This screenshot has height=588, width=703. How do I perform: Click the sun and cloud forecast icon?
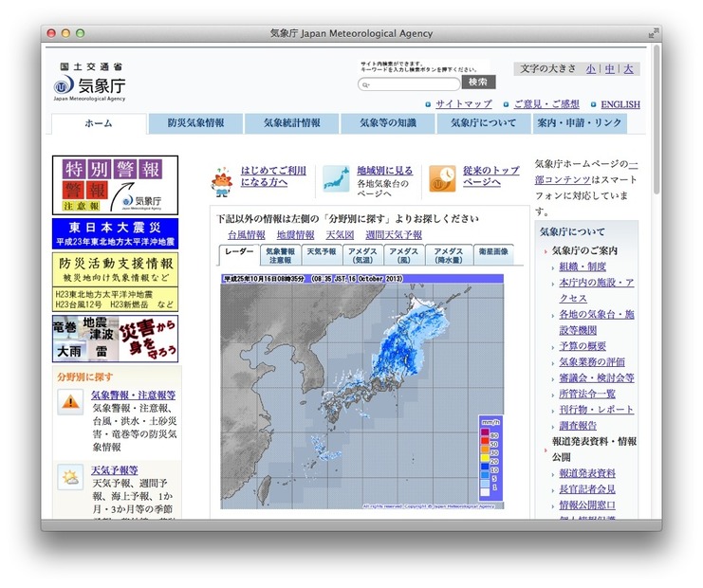point(70,477)
